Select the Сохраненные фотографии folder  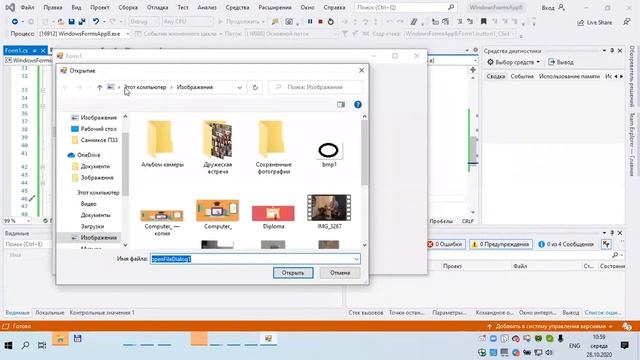point(273,147)
